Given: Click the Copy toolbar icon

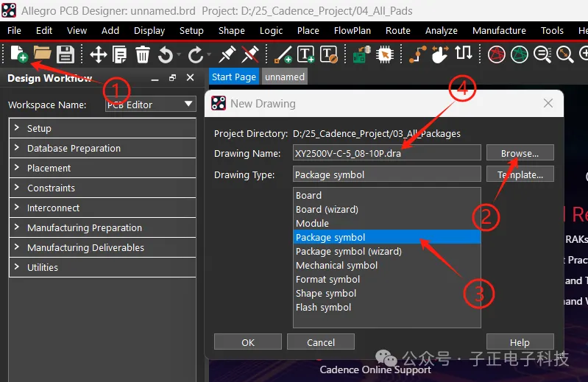Looking at the screenshot, I should point(120,54).
